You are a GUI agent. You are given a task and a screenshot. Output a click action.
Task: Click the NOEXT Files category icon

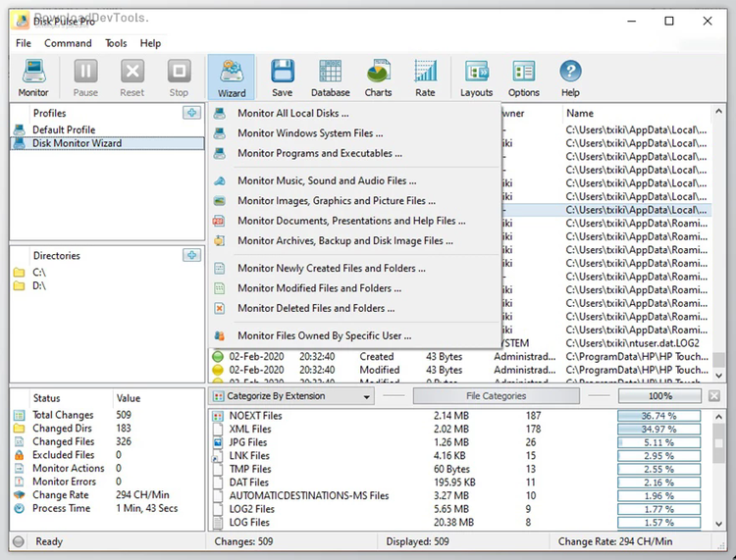pos(218,416)
